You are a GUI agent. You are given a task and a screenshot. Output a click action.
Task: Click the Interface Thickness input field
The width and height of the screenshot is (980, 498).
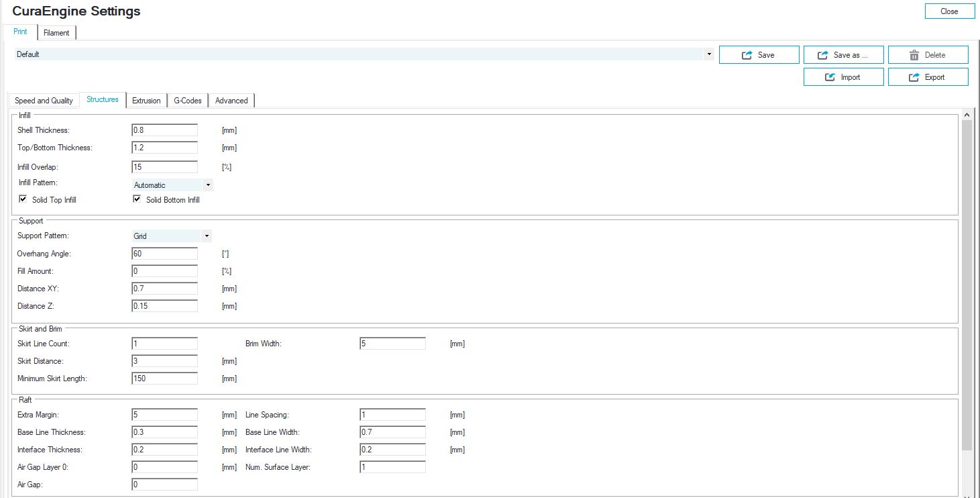click(165, 450)
